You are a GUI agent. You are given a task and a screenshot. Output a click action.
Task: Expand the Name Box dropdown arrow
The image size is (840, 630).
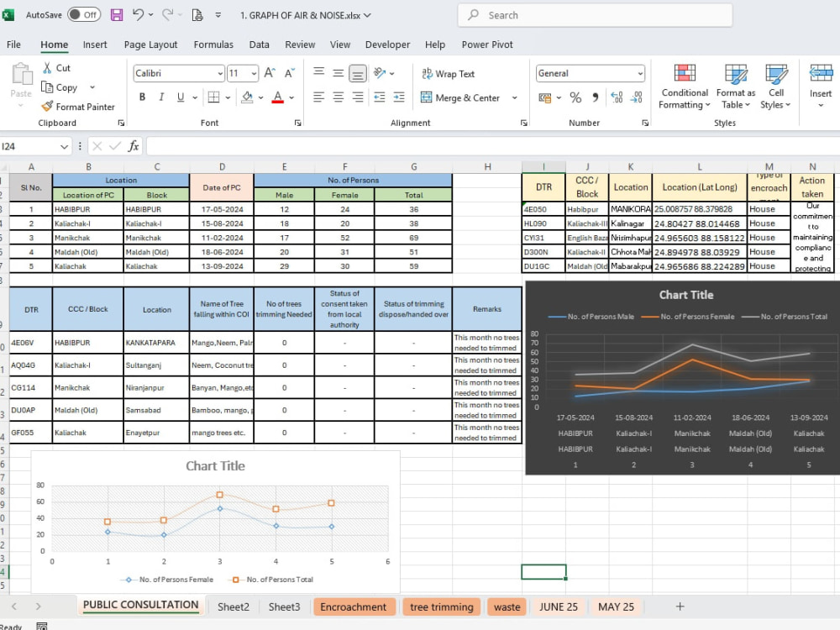(x=65, y=146)
